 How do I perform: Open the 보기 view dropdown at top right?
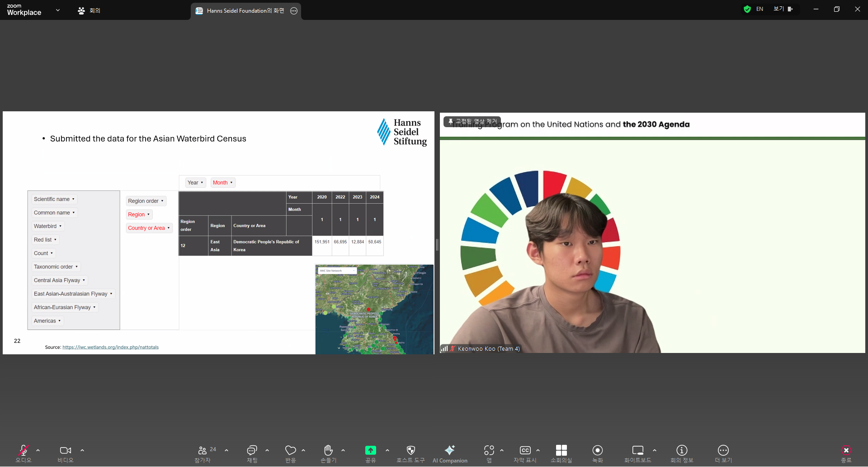[783, 9]
